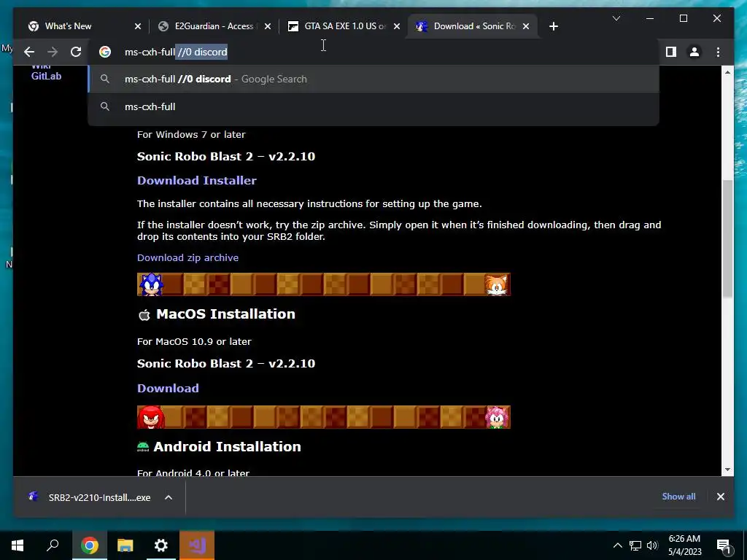This screenshot has height=560, width=747.
Task: Toggle the Chrome side panel icon
Action: [x=671, y=52]
